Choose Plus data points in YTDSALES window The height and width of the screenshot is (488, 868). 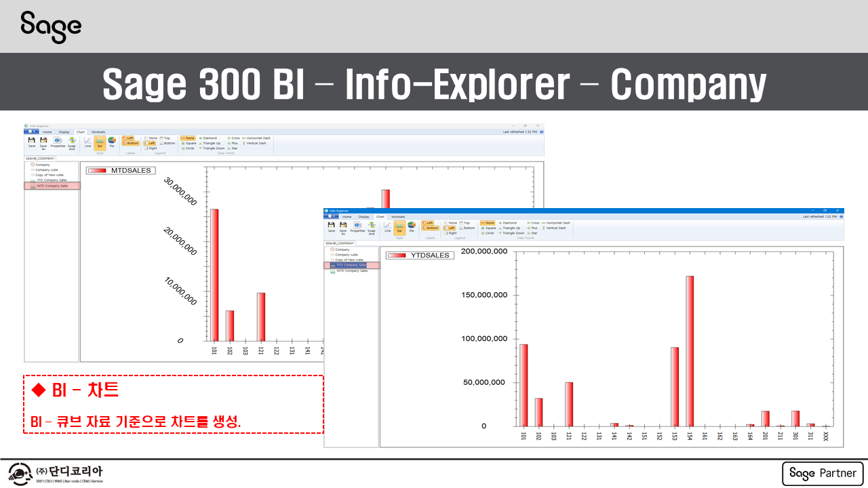point(533,228)
